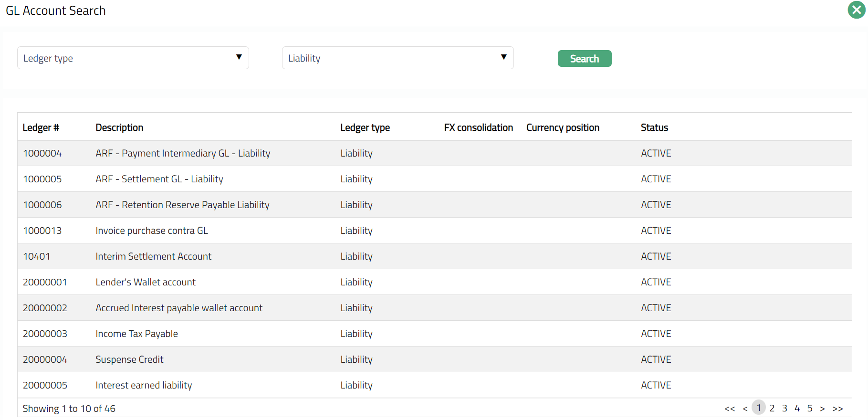Image resolution: width=868 pixels, height=420 pixels.
Task: Click the green Search button
Action: pos(584,59)
